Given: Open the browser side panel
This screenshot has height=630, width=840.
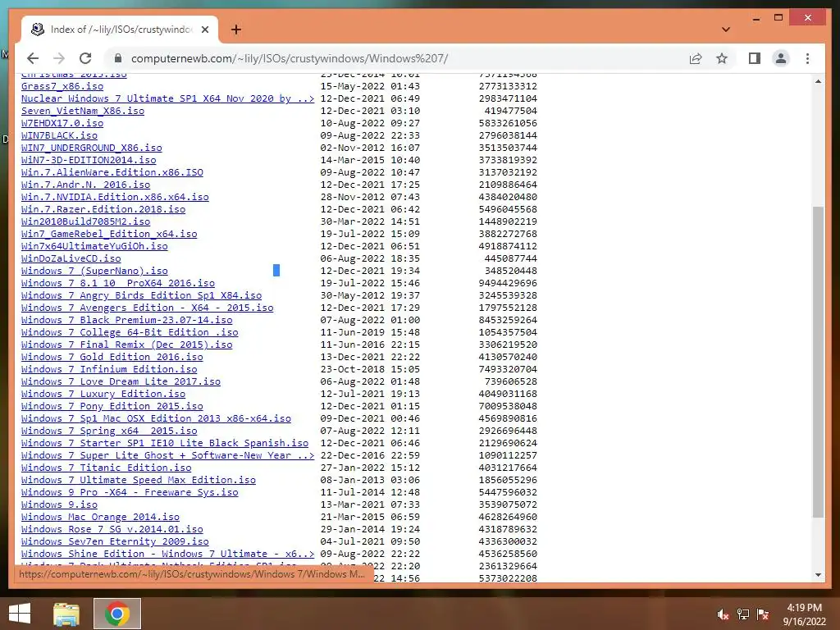Looking at the screenshot, I should tap(755, 58).
